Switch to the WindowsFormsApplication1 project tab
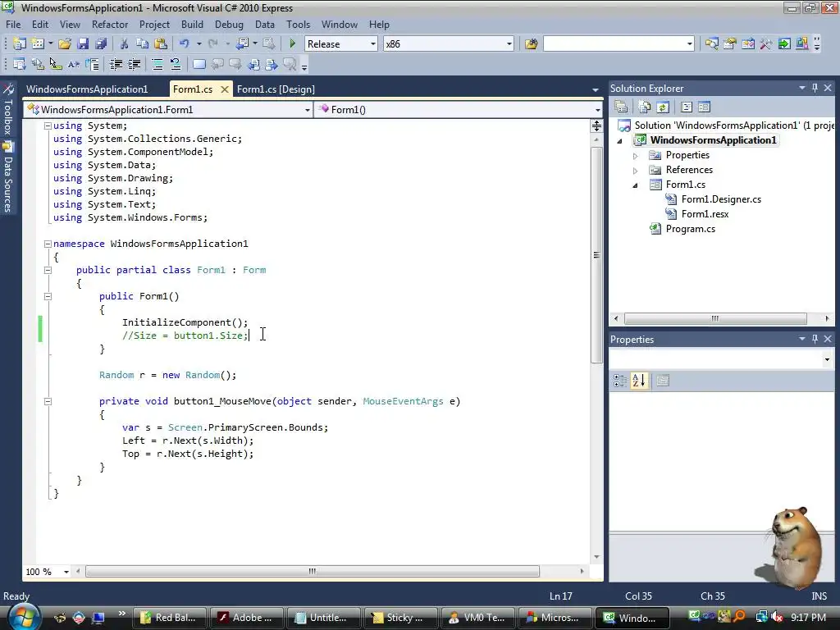Screen dimensions: 840x630 point(87,89)
